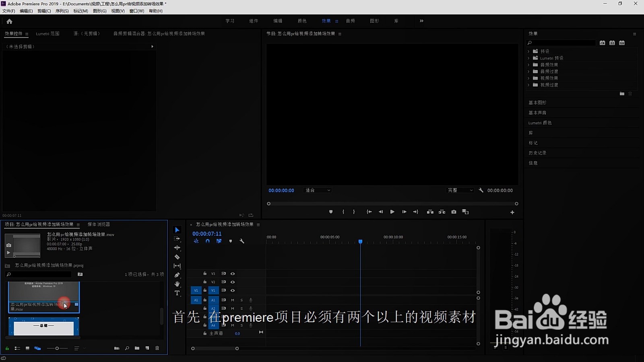Add a marker in the timeline header
644x362 pixels.
[231, 241]
